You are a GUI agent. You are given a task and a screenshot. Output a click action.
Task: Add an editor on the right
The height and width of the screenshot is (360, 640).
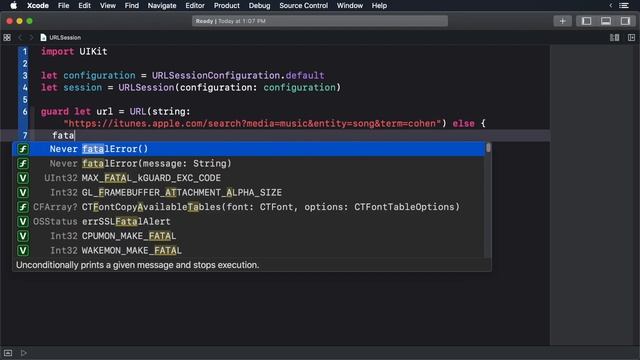631,38
